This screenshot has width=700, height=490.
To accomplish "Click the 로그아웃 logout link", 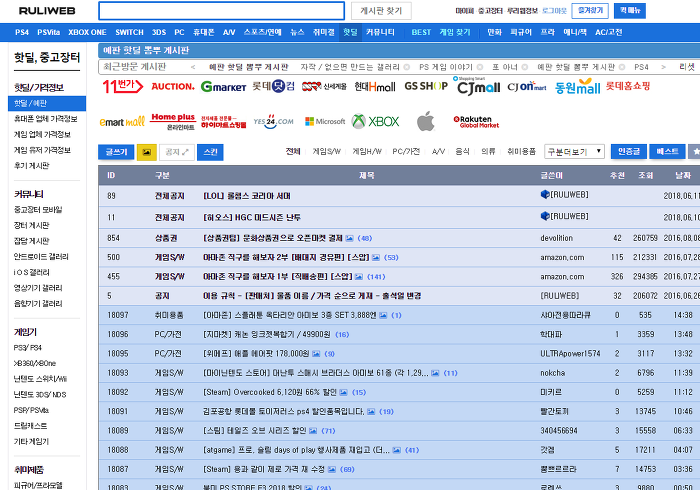I will [554, 11].
